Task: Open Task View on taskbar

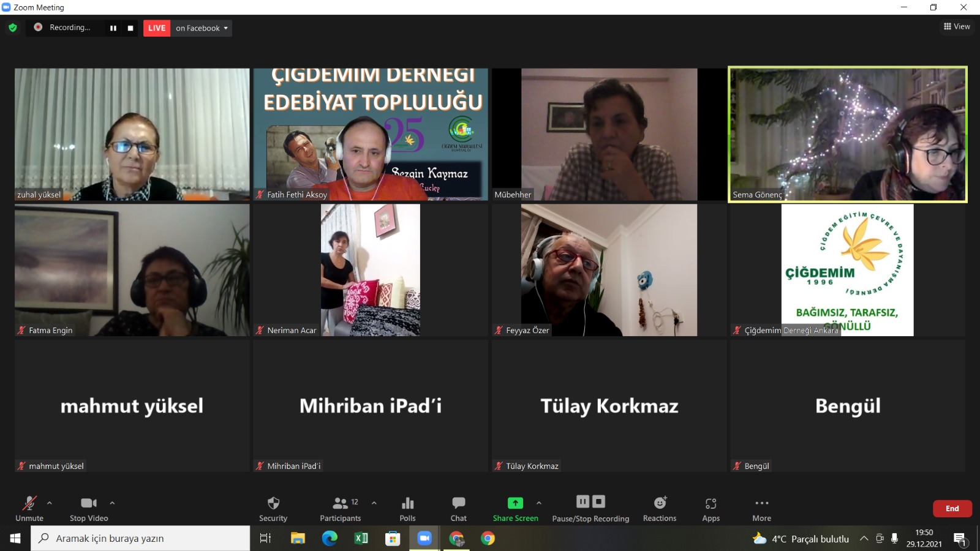Action: click(266, 538)
